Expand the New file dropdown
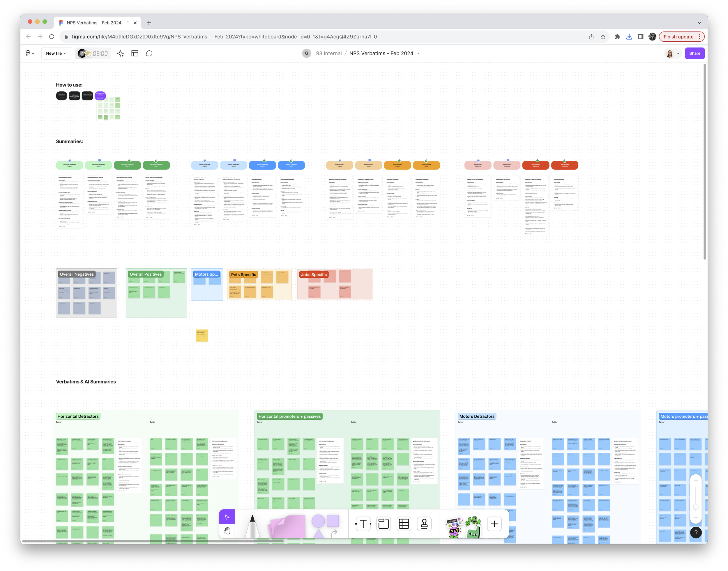The width and height of the screenshot is (728, 571). tap(56, 54)
